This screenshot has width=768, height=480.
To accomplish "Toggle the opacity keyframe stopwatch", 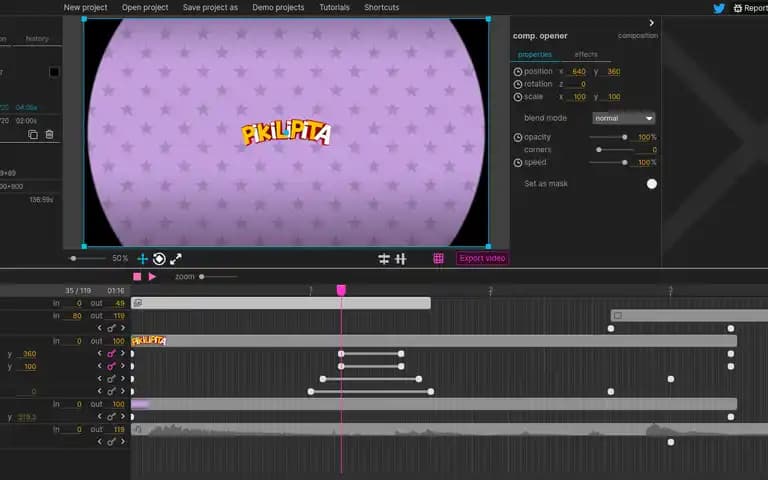I will pyautogui.click(x=518, y=137).
